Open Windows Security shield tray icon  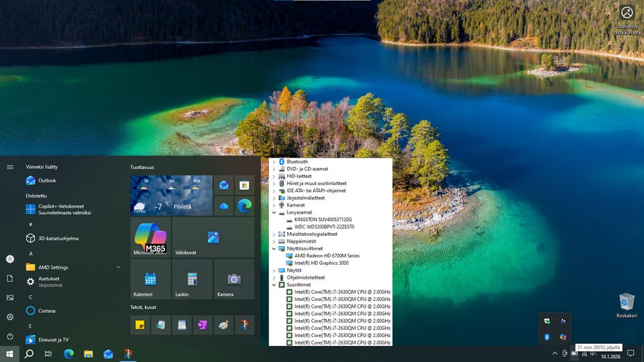547,321
